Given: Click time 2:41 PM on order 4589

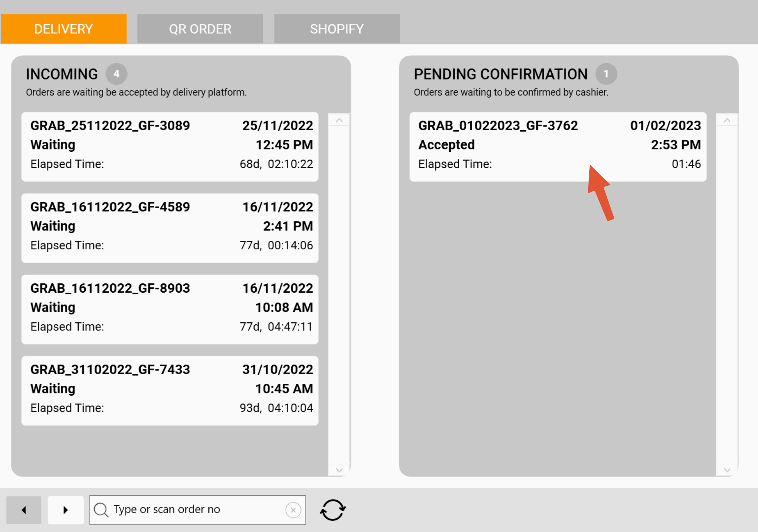Looking at the screenshot, I should 288,226.
